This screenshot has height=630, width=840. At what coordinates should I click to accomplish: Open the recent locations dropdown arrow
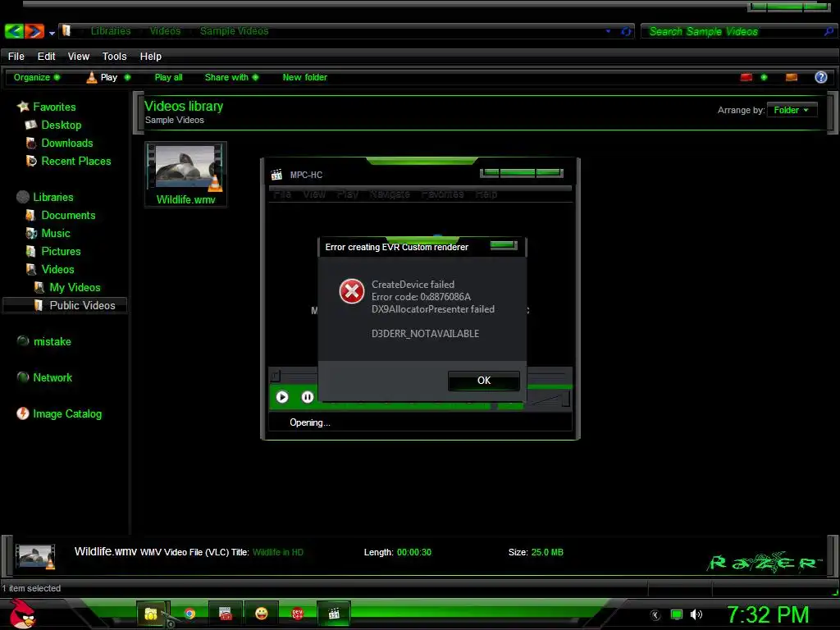click(52, 33)
